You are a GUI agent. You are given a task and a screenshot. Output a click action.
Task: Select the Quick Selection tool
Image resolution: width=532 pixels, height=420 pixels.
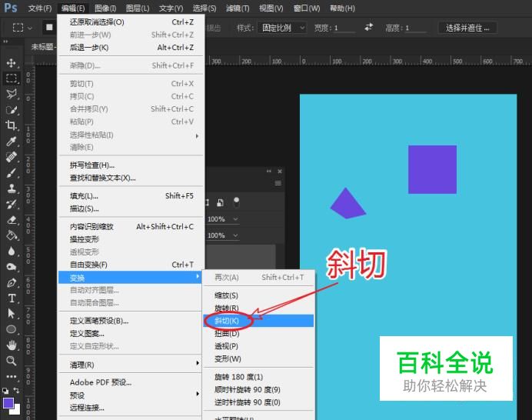point(12,110)
